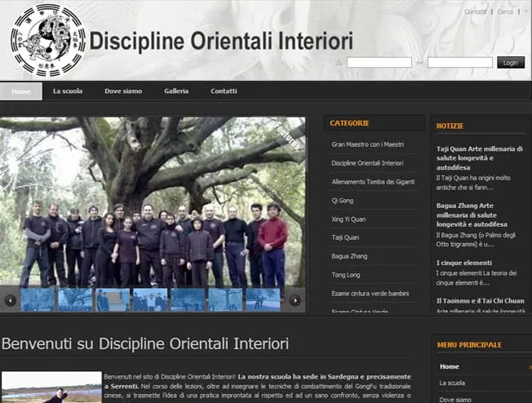Open the Tong Long category
532x403 pixels.
346,275
